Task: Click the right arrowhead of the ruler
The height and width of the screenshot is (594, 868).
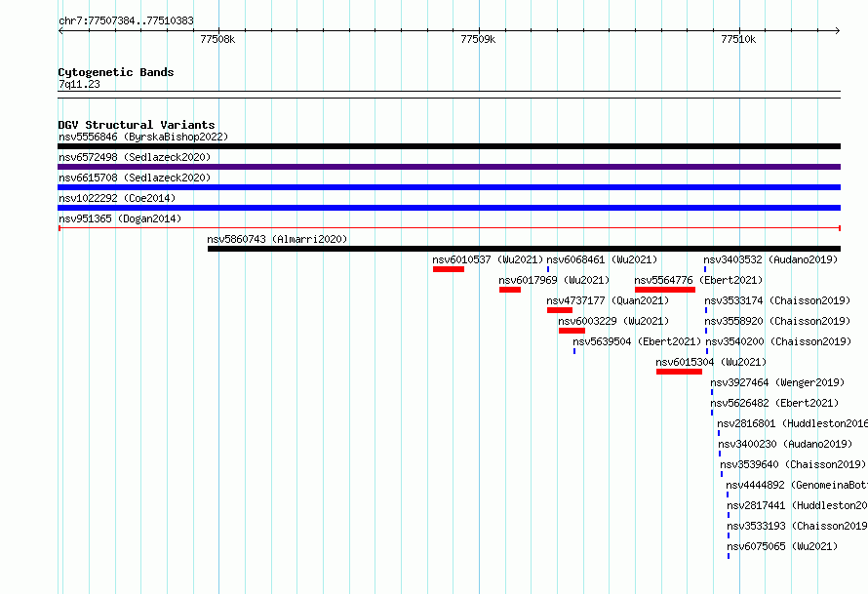Action: (838, 31)
